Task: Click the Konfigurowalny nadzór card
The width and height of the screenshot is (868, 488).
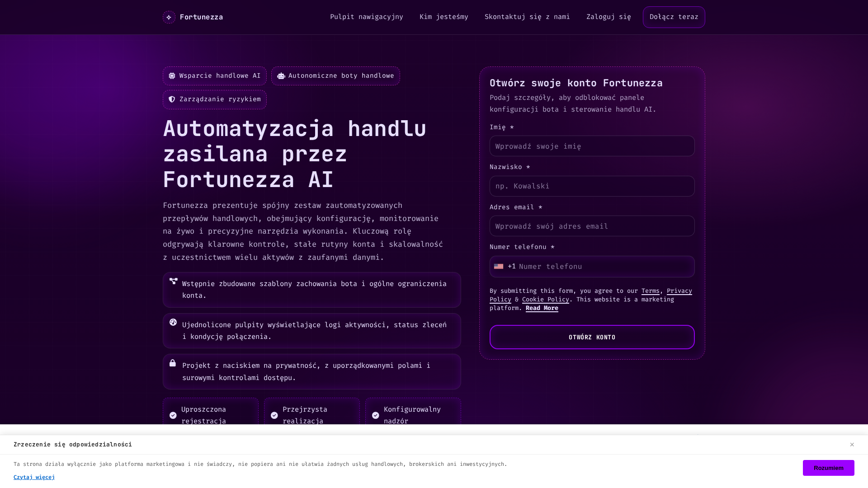Action: pos(413,411)
